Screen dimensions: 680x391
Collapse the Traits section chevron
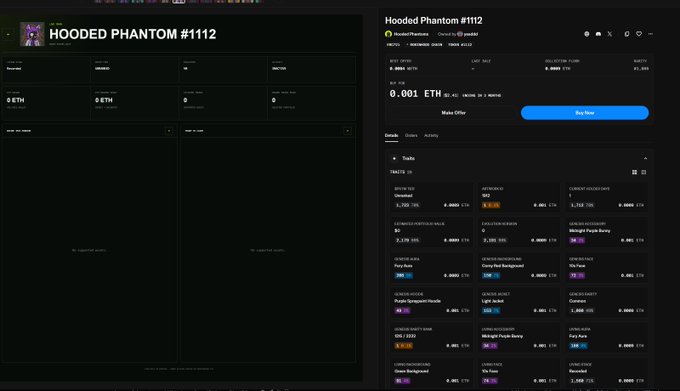645,159
